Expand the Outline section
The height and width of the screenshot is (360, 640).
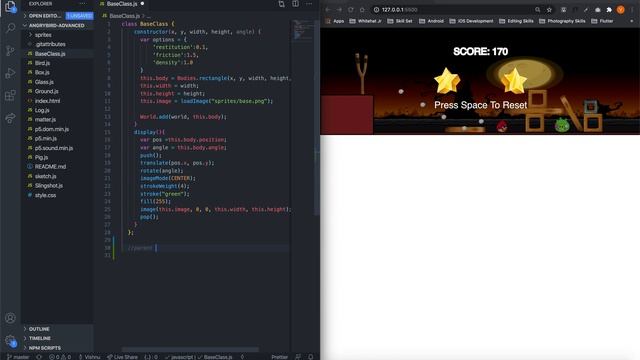click(39, 329)
